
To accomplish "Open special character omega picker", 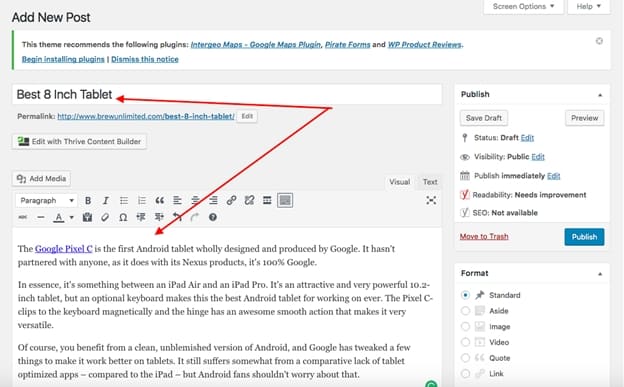I will click(123, 217).
